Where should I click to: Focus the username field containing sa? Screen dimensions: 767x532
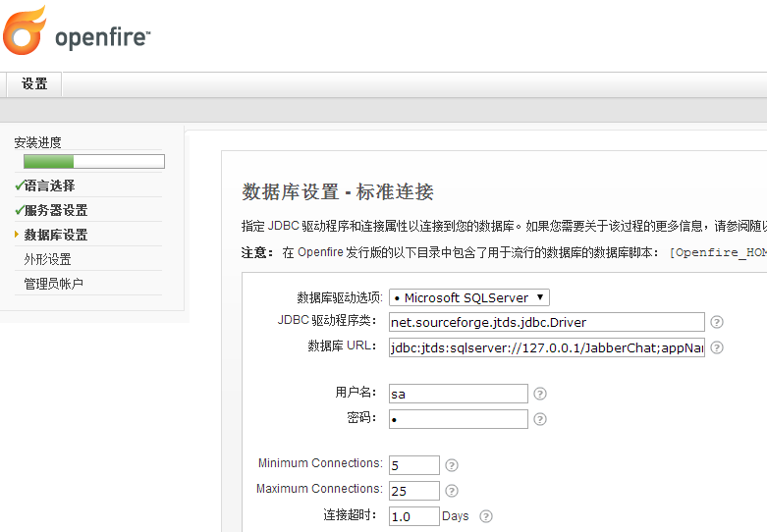pos(459,394)
